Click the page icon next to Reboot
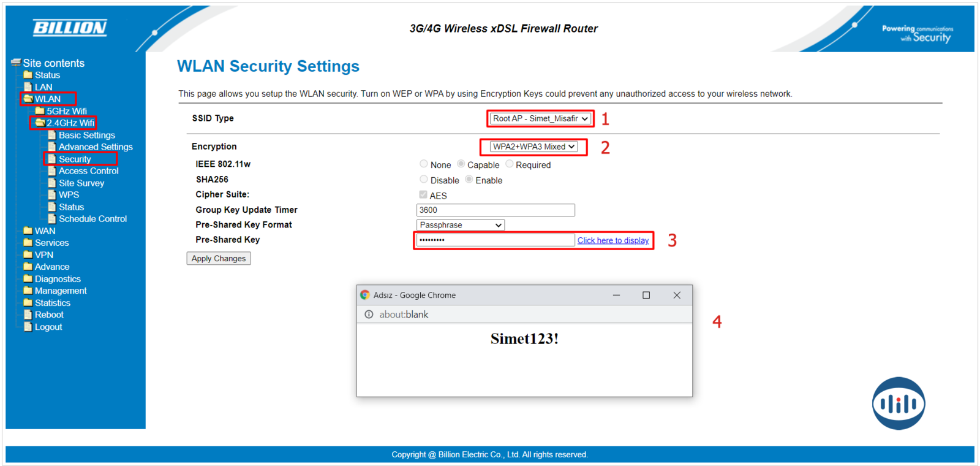This screenshot has height=466, width=980. click(x=28, y=315)
